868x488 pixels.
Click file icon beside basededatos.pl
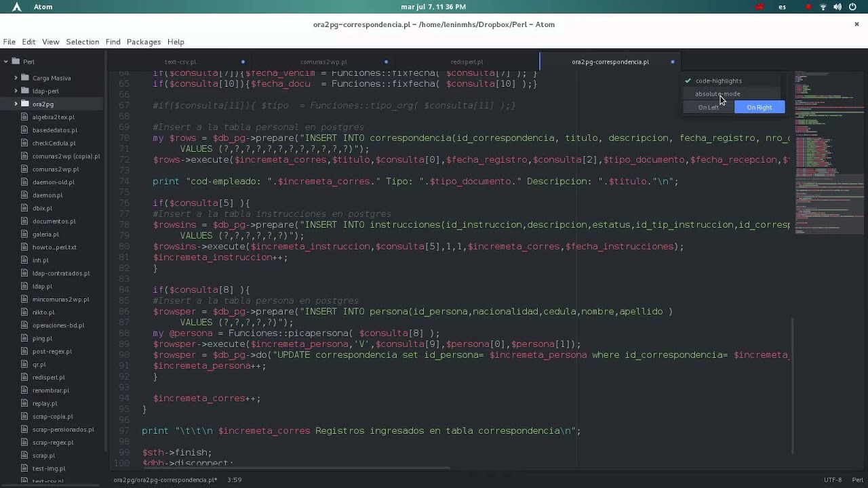[25, 130]
